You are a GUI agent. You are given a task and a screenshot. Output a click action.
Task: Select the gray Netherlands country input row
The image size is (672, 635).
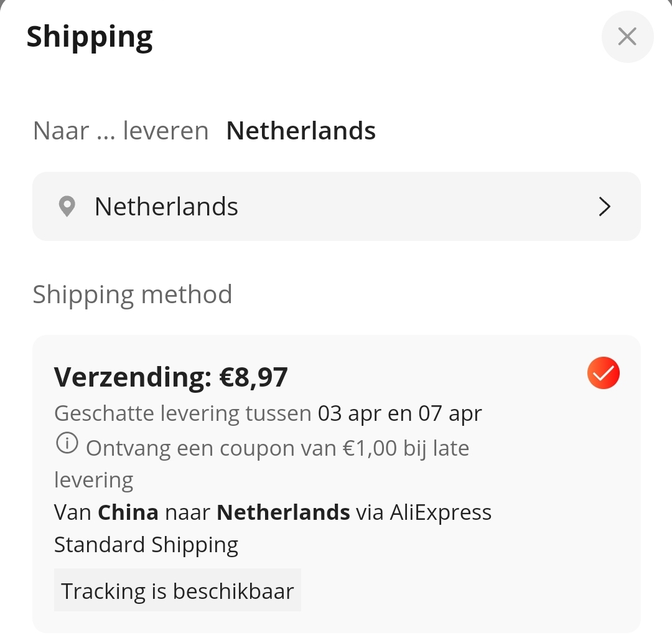pyautogui.click(x=336, y=206)
